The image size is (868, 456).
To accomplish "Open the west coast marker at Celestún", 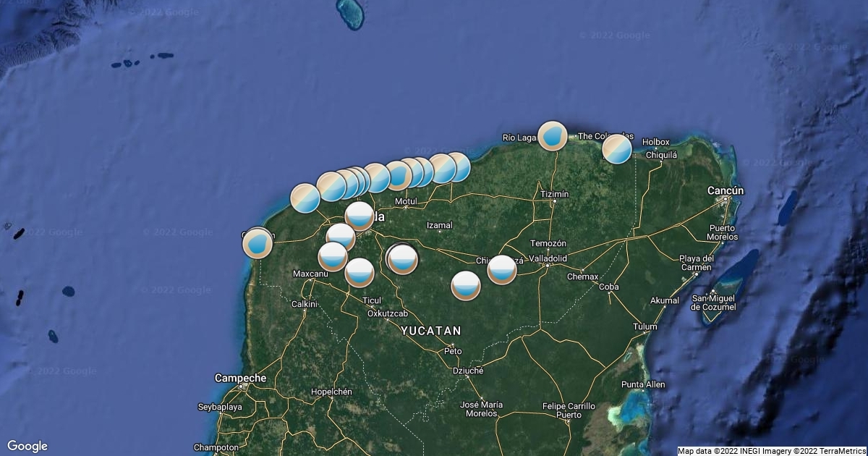I will (258, 242).
